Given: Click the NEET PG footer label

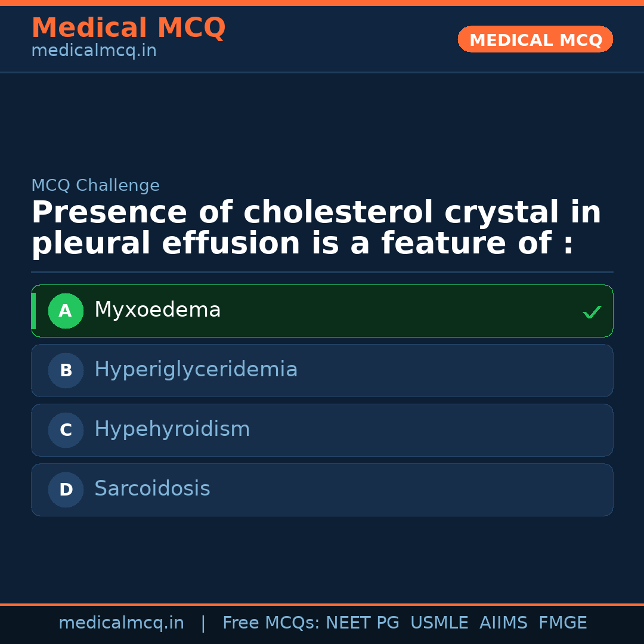Looking at the screenshot, I should click(x=363, y=623).
